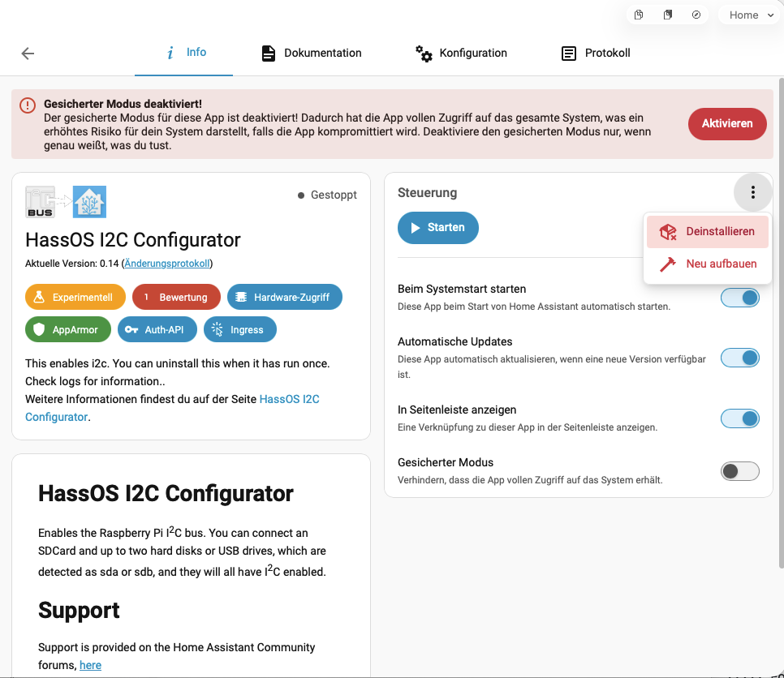Click the outlined documents icon at top
The image size is (784, 678).
[639, 15]
